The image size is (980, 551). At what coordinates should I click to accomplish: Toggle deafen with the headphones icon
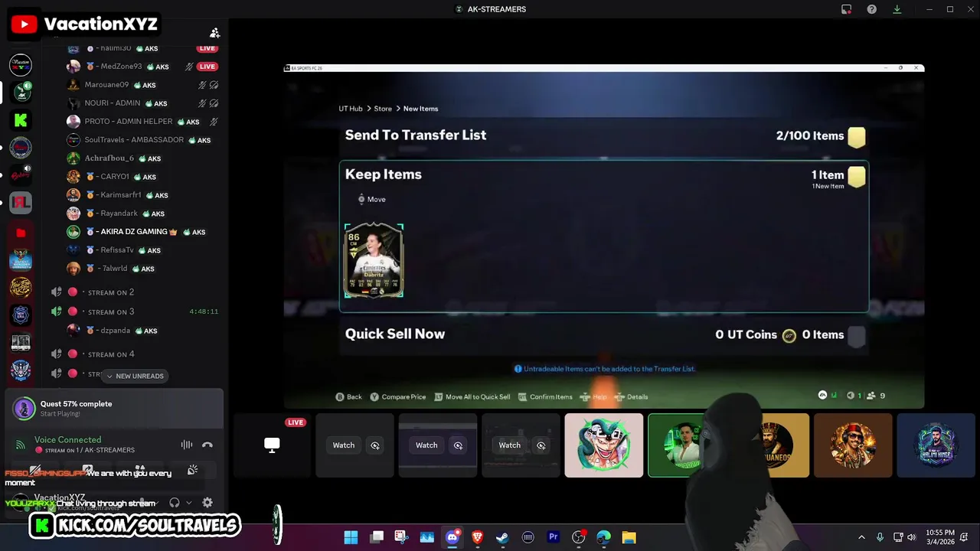coord(174,503)
